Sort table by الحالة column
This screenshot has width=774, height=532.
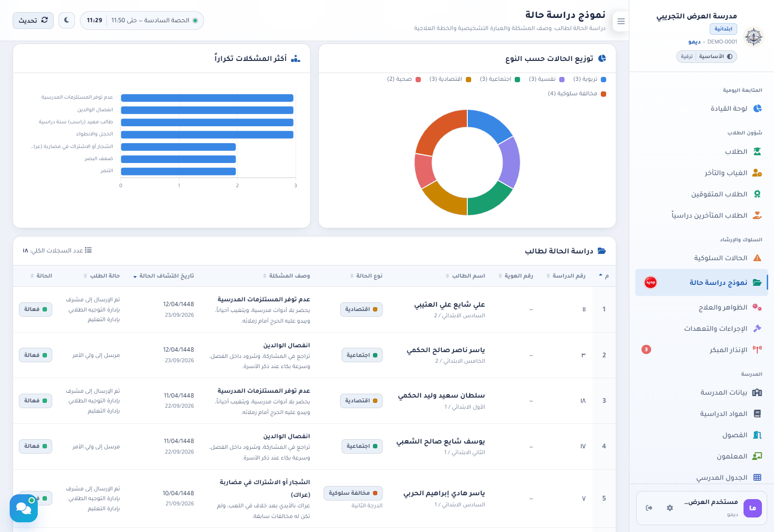[41, 276]
